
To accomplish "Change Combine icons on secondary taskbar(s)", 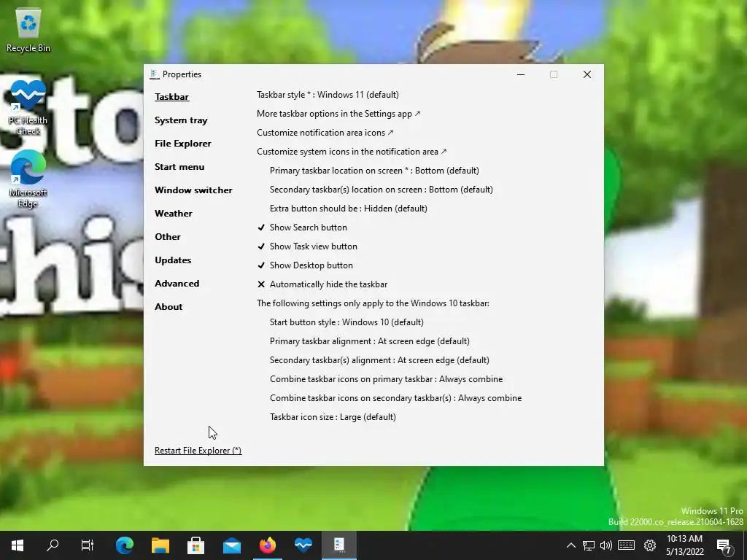I will pyautogui.click(x=395, y=398).
